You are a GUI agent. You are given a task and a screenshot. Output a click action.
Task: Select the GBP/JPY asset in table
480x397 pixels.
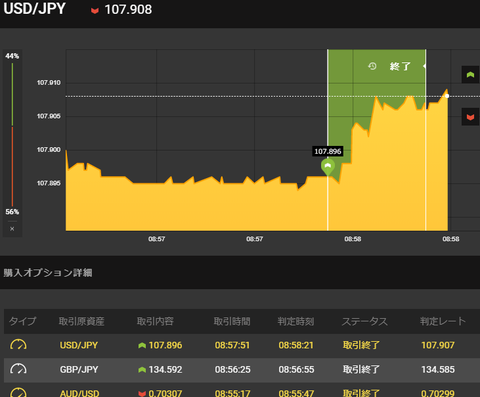point(79,370)
